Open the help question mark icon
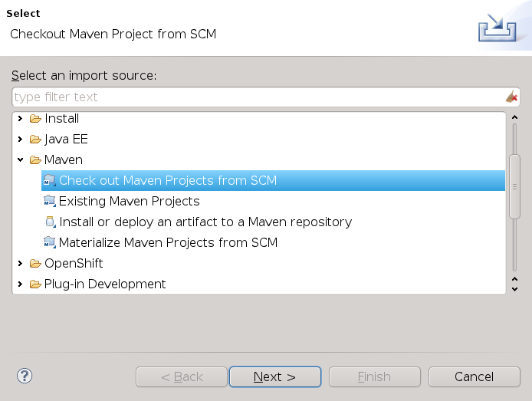This screenshot has width=532, height=401. (24, 376)
